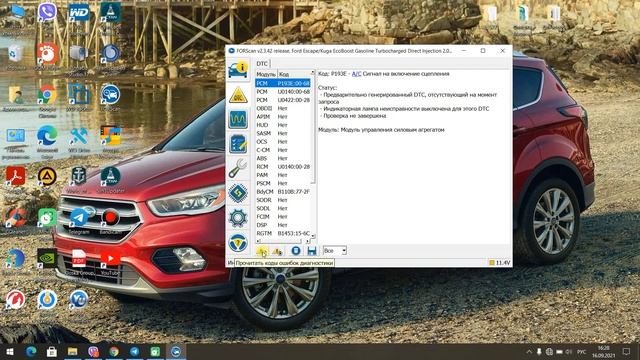Select the OBDII module row
The image size is (640, 360).
pyautogui.click(x=283, y=109)
